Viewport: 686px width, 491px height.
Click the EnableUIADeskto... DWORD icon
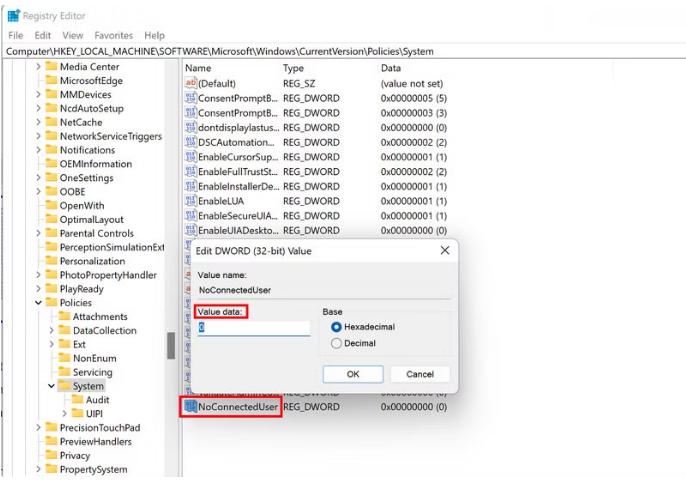[191, 230]
